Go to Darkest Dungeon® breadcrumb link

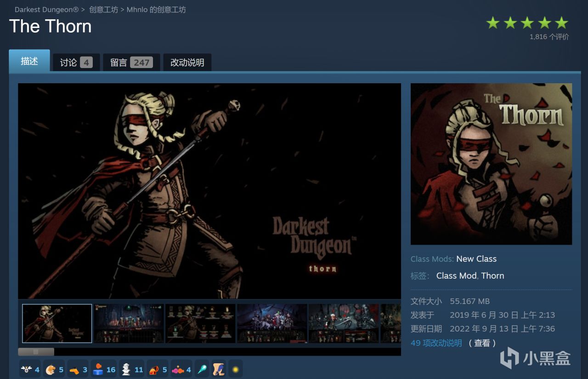(x=47, y=10)
